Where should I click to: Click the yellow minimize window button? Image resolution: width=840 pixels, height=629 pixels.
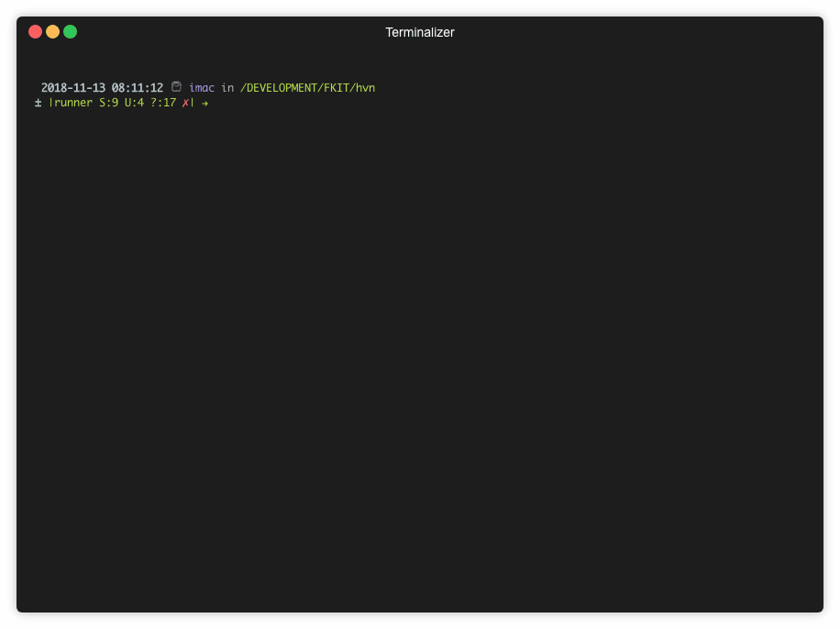click(53, 32)
